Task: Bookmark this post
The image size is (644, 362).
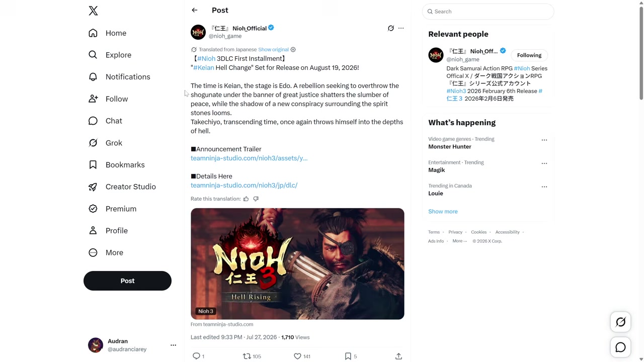Action: point(351,356)
